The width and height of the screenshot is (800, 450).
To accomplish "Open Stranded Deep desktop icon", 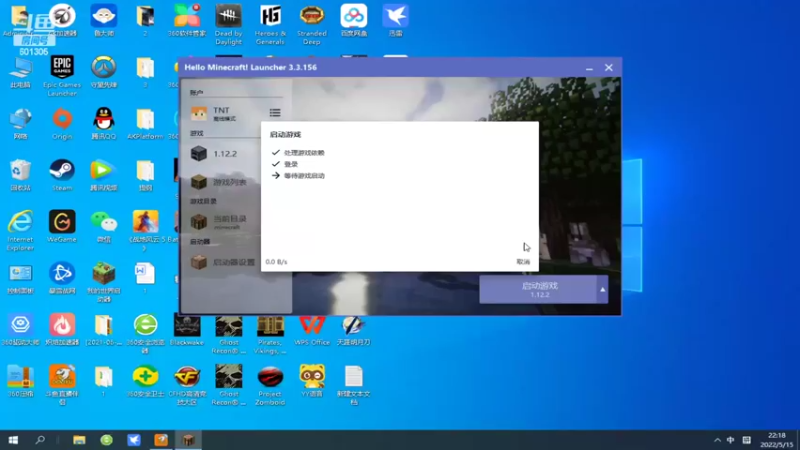I will [x=312, y=24].
